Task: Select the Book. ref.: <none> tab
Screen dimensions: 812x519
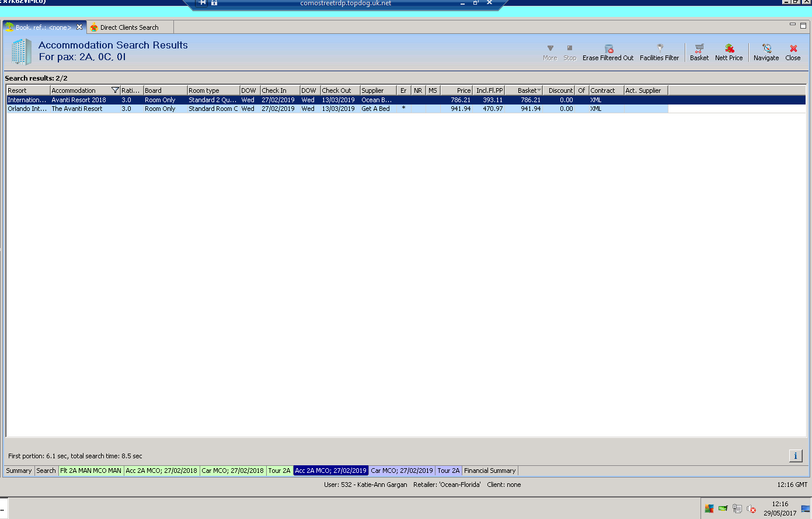Action: (43, 27)
